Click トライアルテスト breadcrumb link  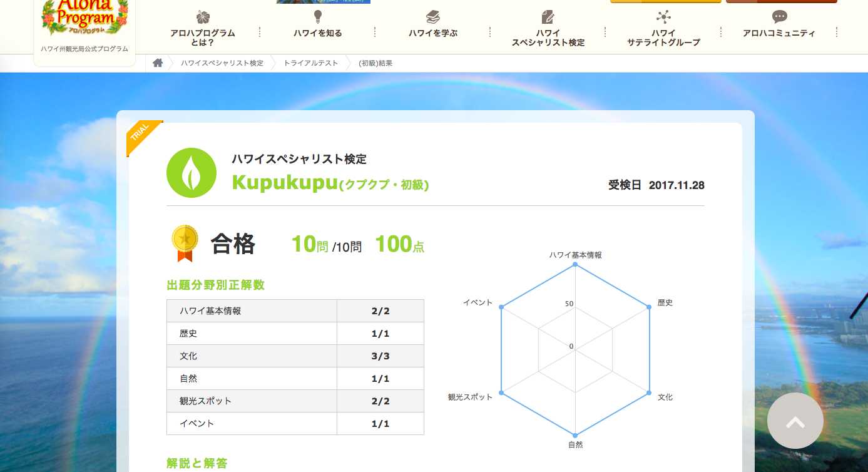pos(310,63)
